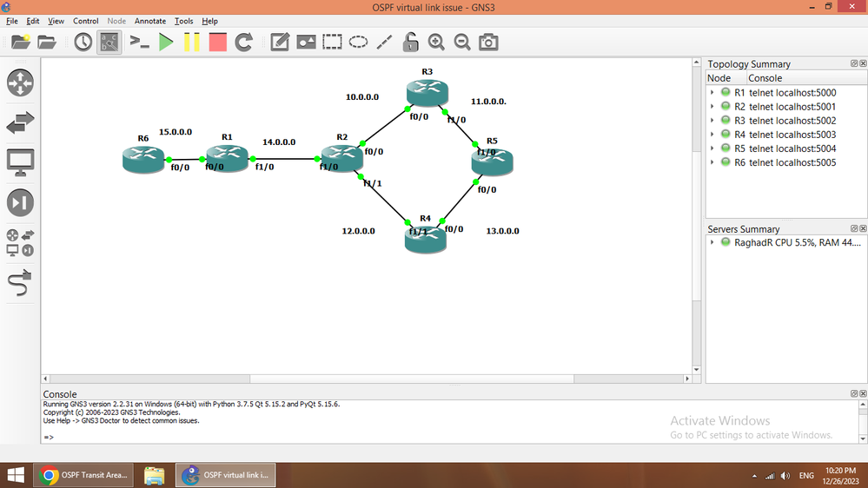Expand the RaghadR server entry
868x488 pixels.
(712, 241)
